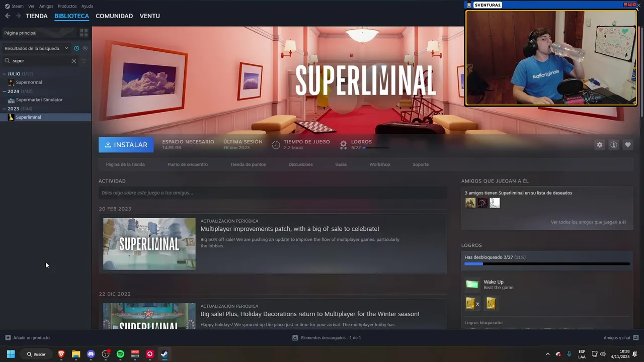The image size is (644, 362).
Task: Open second friend avatar in wishlist
Action: point(482,203)
